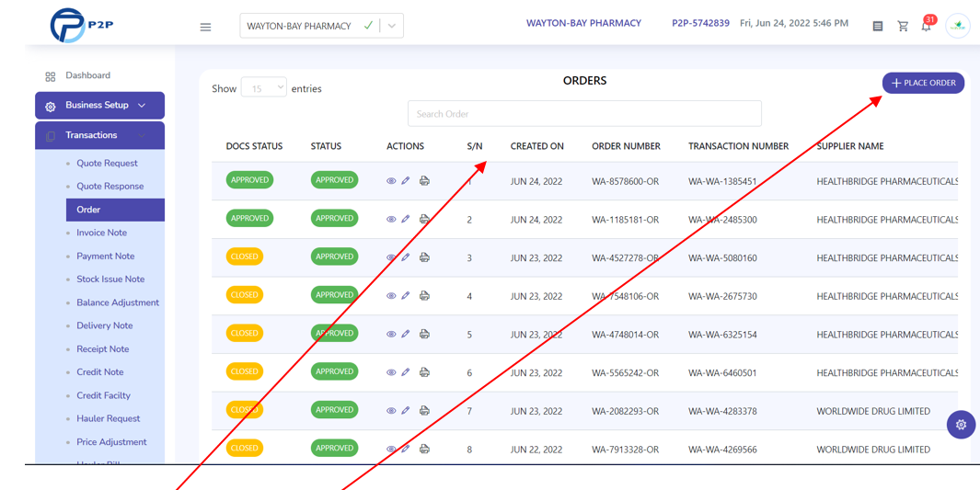Edit order in row 3 with pencil icon
Viewport: 980px width, 490px height.
coord(406,257)
